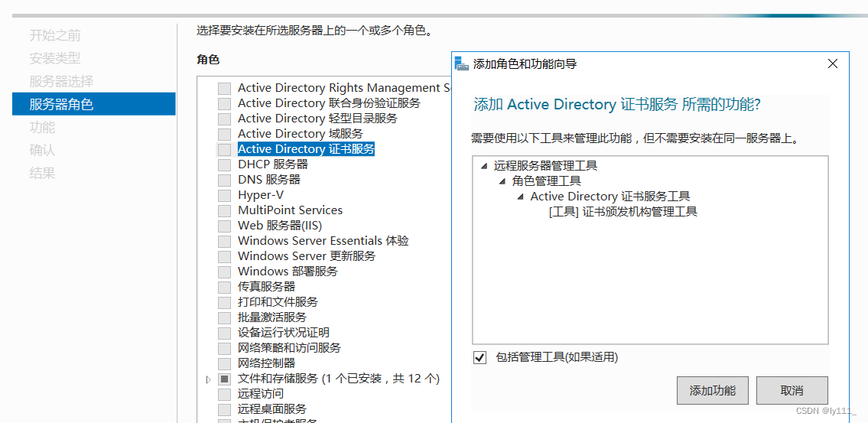Collapse Active Directory 证书服务工具 node
Viewport: 868px width, 423px height.
(x=520, y=197)
